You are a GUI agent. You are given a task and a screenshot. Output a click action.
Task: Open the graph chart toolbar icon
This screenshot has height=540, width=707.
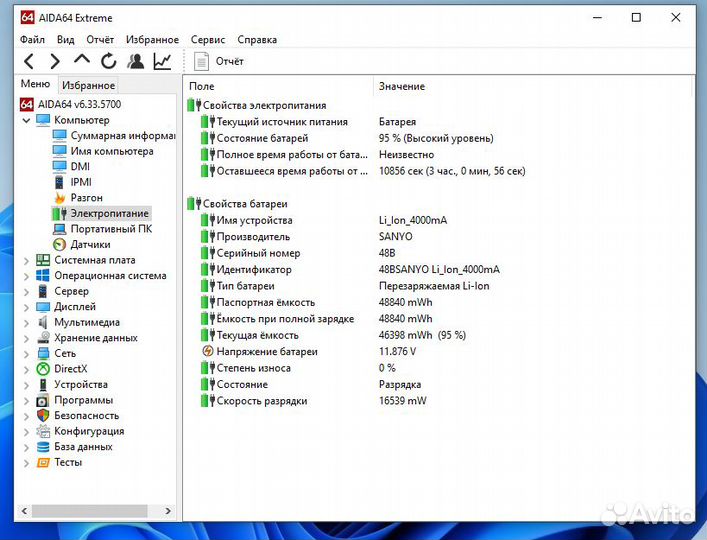pos(162,61)
